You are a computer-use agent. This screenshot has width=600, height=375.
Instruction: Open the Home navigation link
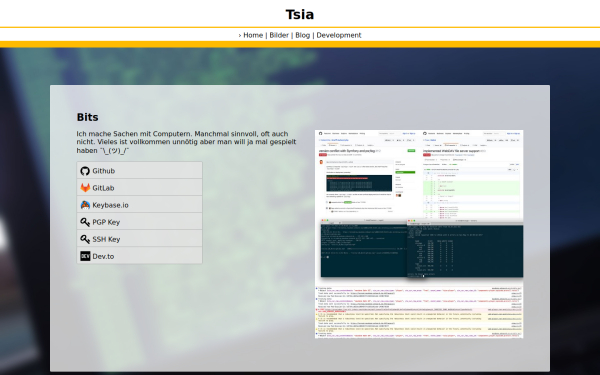(253, 35)
